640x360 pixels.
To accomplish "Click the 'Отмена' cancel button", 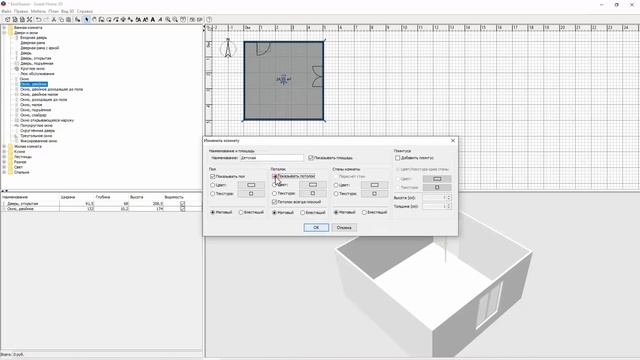I will click(x=344, y=227).
